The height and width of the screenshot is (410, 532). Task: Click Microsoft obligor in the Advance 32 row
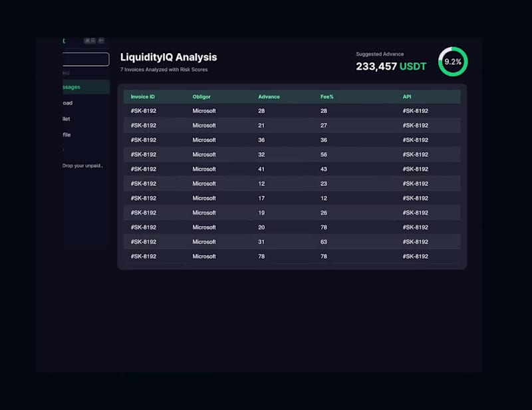pos(204,155)
